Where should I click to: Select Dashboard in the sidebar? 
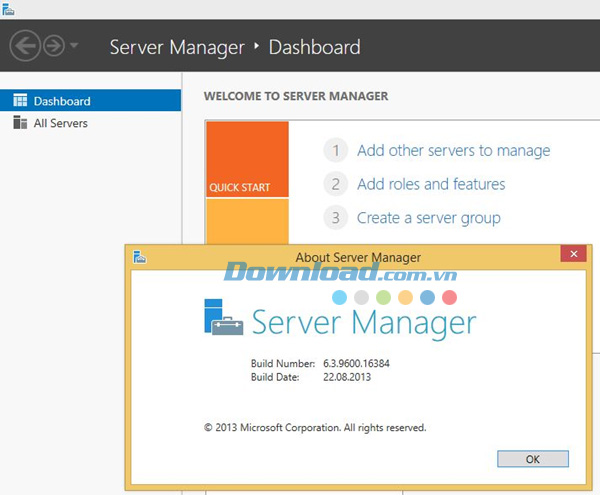(90, 101)
